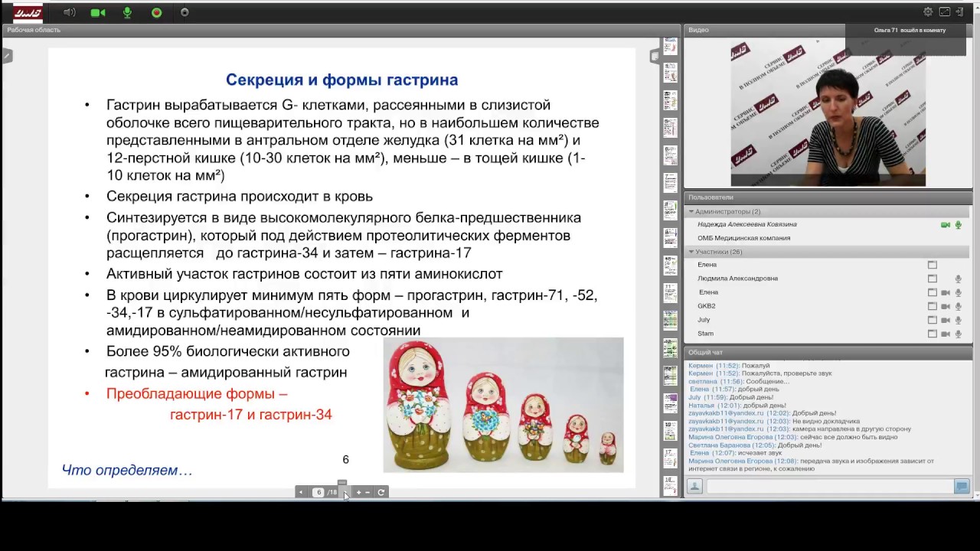Click the refresh slide icon

point(381,492)
